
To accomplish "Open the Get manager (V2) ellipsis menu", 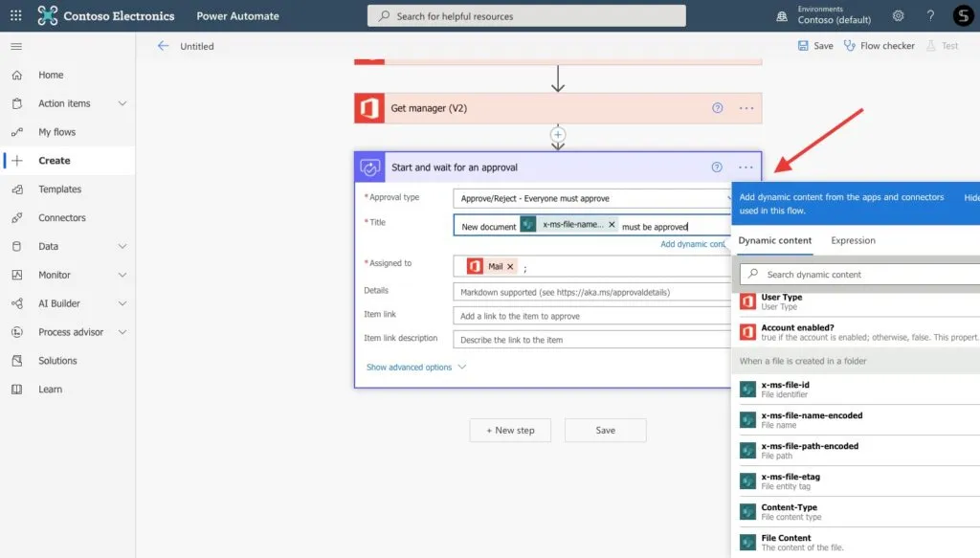I will 746,108.
